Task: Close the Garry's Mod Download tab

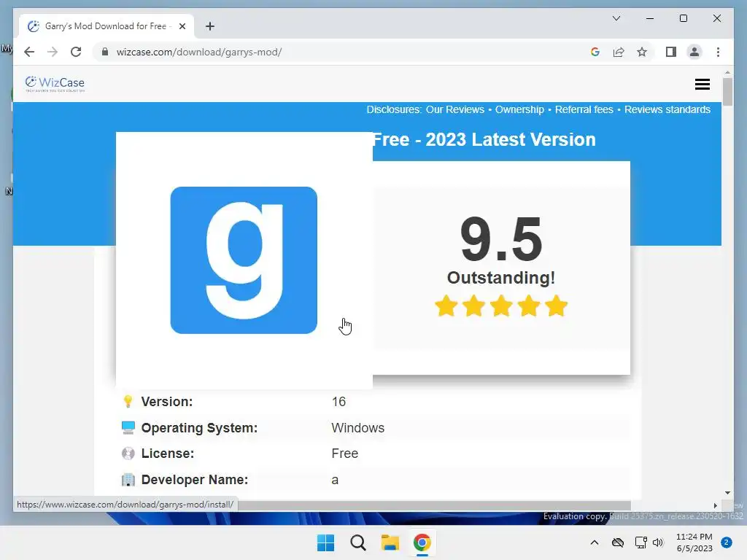Action: [182, 26]
